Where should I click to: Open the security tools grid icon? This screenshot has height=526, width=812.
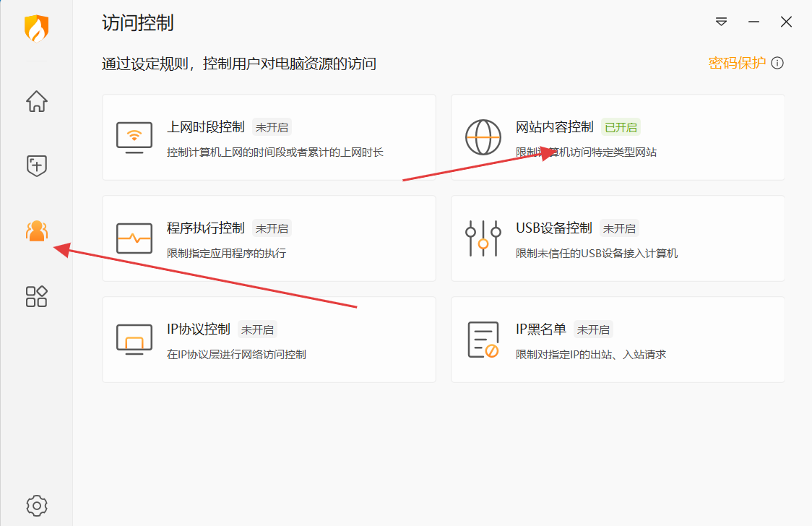point(37,296)
